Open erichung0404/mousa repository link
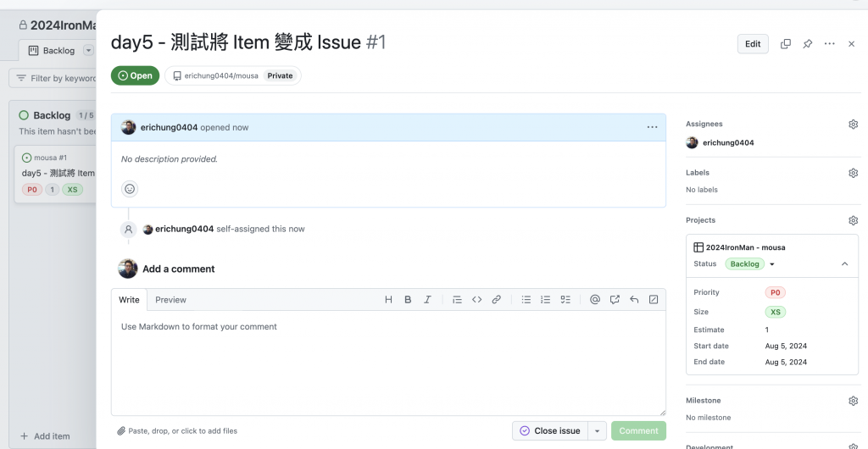The image size is (868, 449). point(221,75)
